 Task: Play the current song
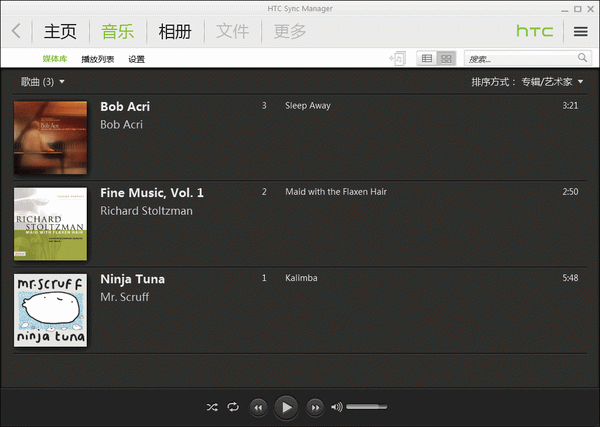[286, 407]
